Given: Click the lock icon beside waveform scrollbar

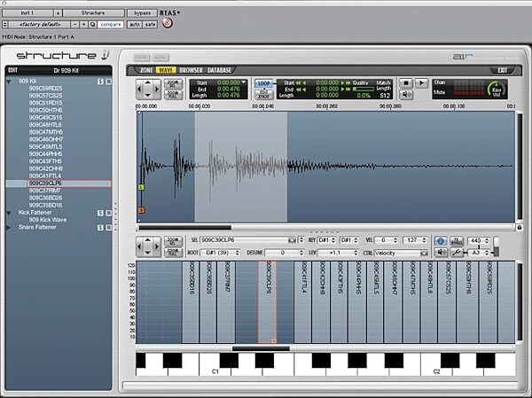Looking at the screenshot, I should tap(519, 227).
